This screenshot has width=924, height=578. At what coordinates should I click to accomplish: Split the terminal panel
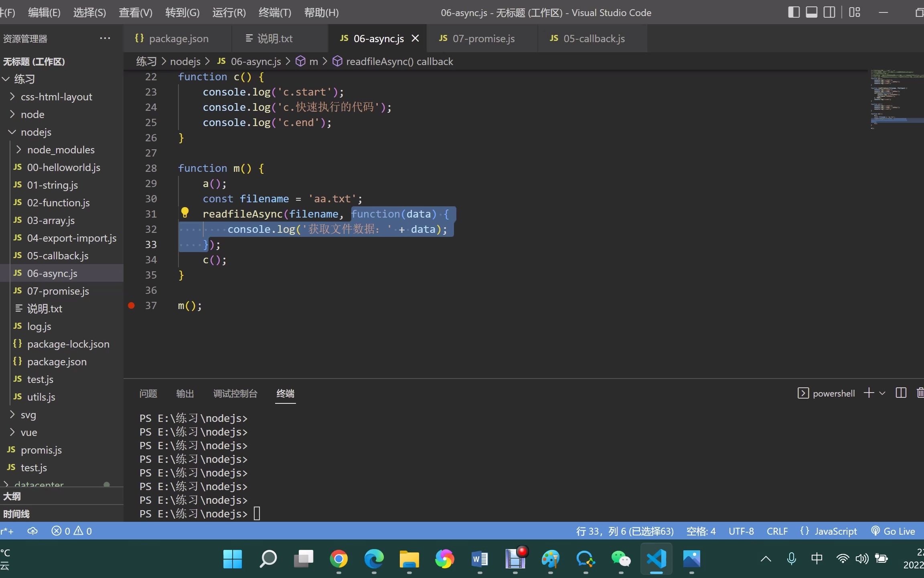tap(901, 393)
